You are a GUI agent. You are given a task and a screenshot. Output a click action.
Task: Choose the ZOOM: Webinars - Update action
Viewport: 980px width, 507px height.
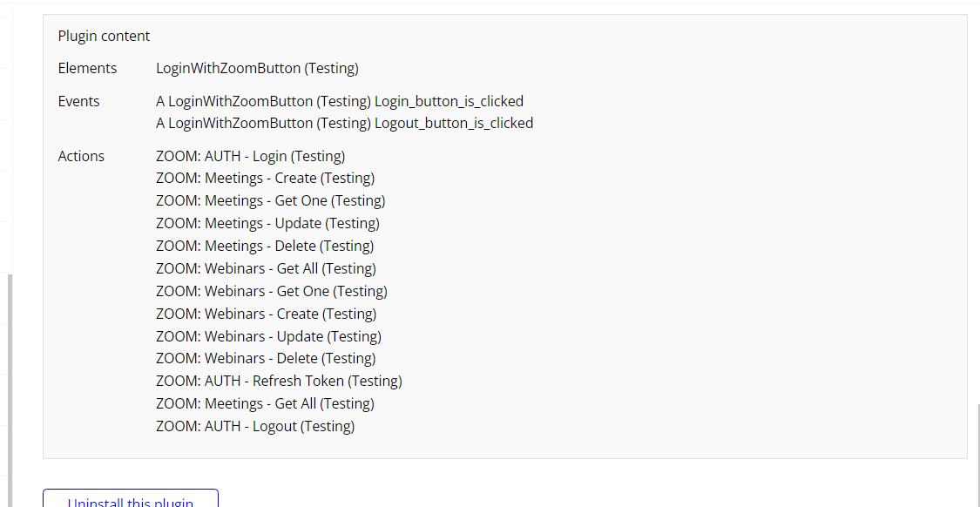(268, 336)
